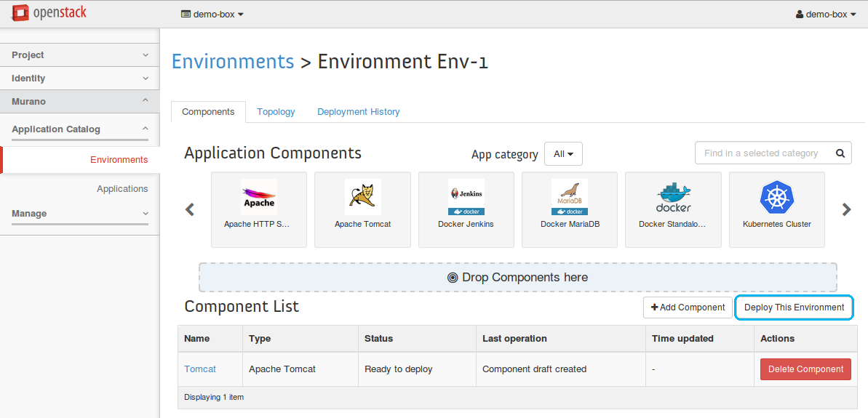Select the Apache Tomcat component icon
Image resolution: width=868 pixels, height=418 pixels.
click(x=362, y=196)
